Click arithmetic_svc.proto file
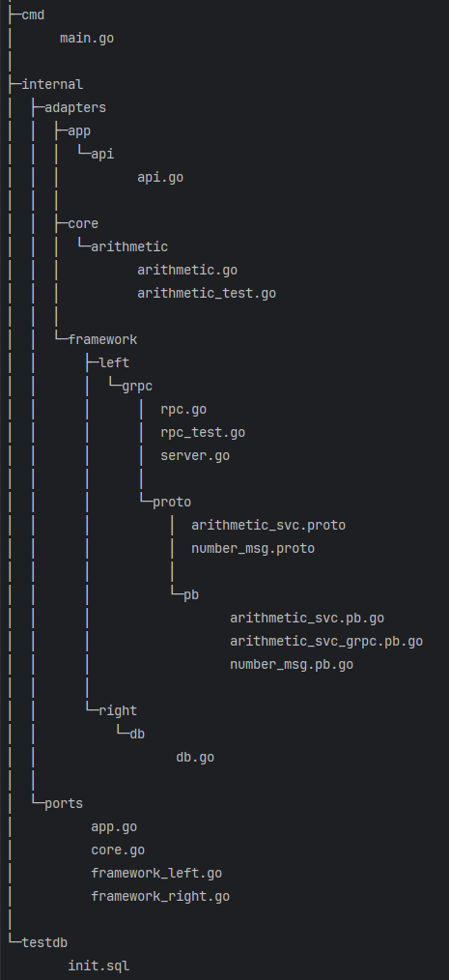The width and height of the screenshot is (449, 980). point(268,525)
